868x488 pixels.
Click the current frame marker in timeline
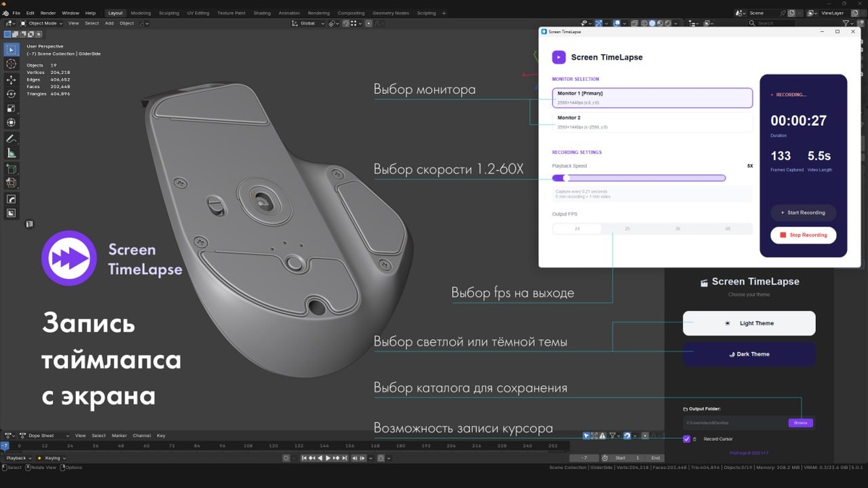4,446
